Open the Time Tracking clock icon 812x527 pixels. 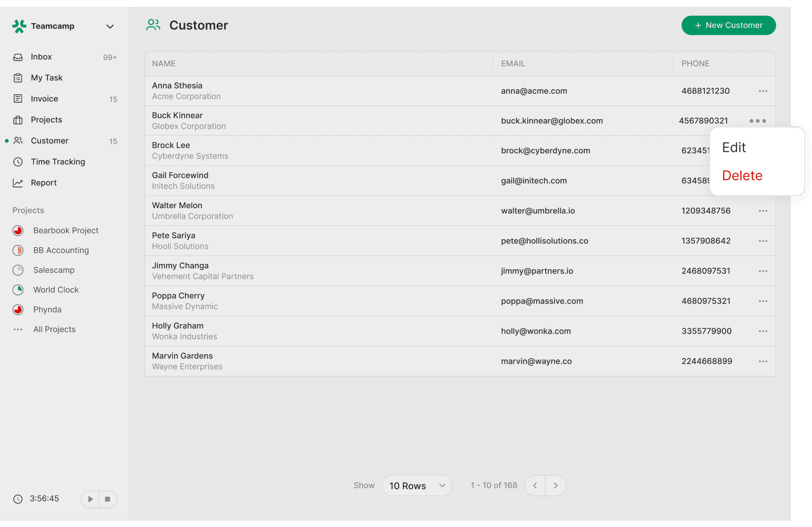click(18, 162)
